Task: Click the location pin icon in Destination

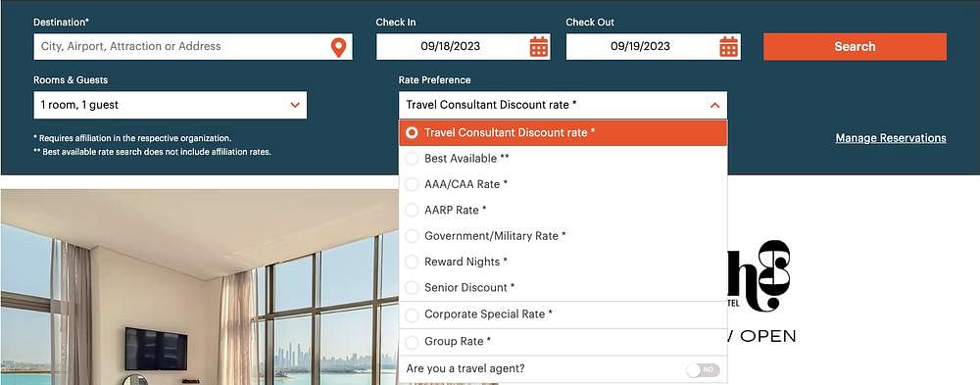Action: click(338, 47)
